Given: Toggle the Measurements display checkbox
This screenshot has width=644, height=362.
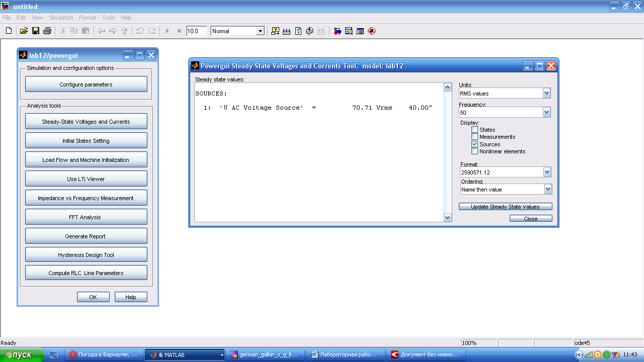Looking at the screenshot, I should pos(474,137).
